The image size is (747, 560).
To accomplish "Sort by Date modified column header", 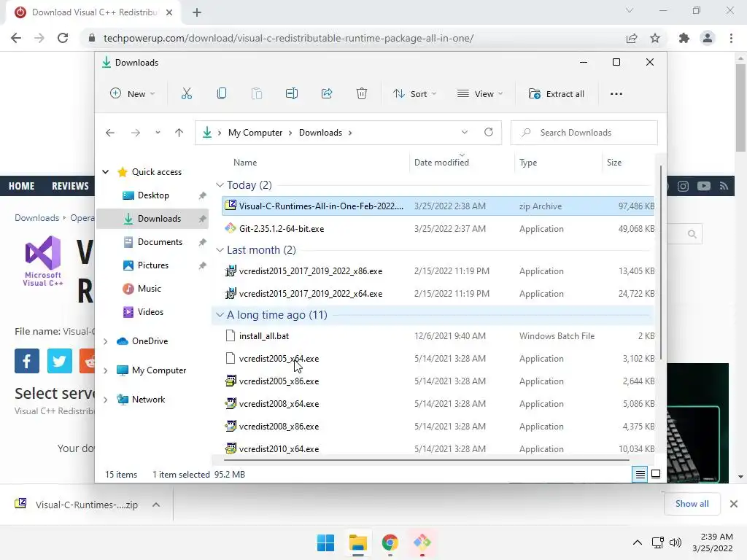I will coord(441,163).
